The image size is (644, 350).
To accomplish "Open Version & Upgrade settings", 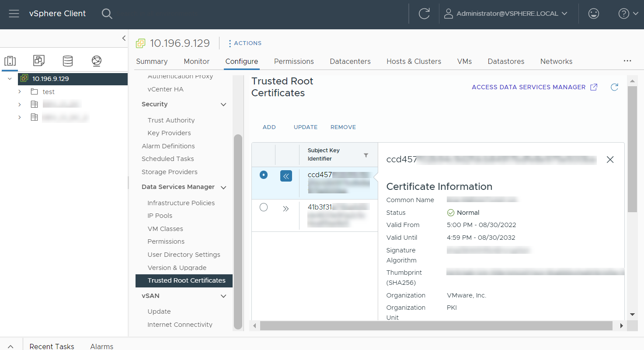I will pyautogui.click(x=177, y=268).
